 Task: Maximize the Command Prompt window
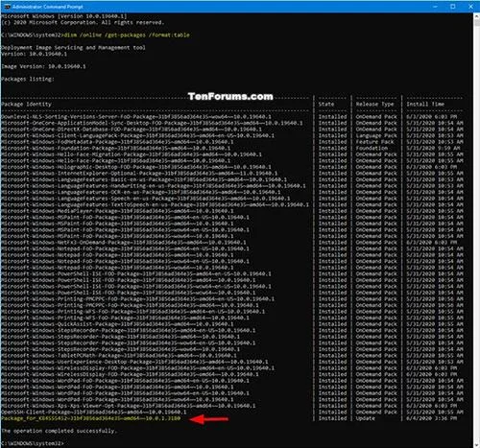pyautogui.click(x=453, y=7)
